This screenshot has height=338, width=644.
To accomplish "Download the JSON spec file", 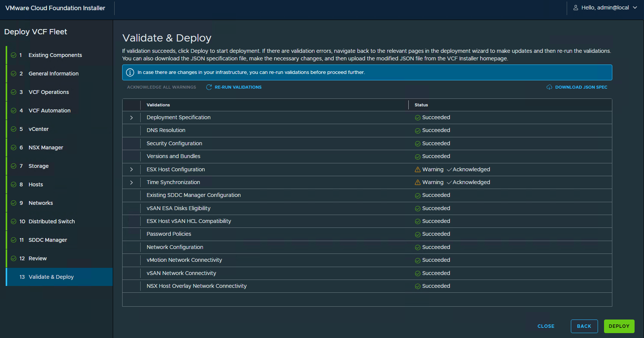I will 581,87.
